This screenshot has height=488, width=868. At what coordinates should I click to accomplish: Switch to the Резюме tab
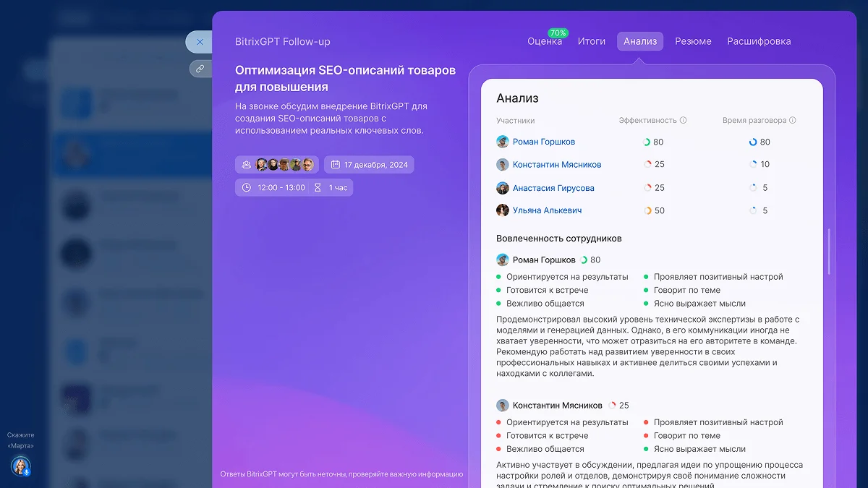coord(693,41)
